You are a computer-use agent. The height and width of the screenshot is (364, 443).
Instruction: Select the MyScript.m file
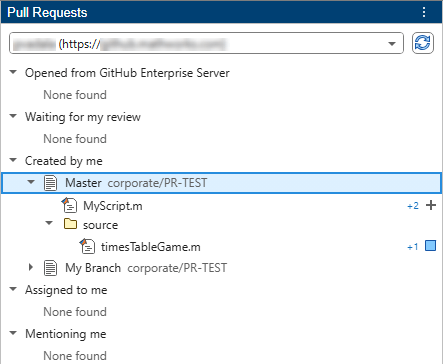coord(113,206)
